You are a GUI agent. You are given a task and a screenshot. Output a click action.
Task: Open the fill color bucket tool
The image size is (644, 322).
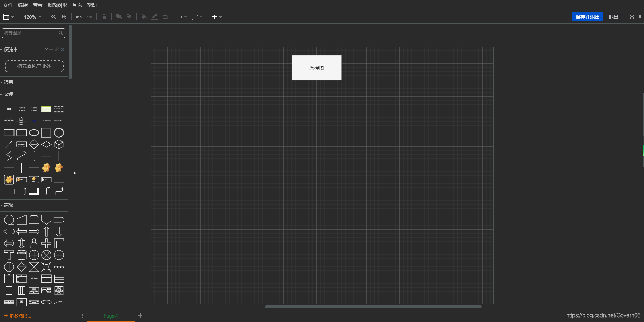coord(144,17)
